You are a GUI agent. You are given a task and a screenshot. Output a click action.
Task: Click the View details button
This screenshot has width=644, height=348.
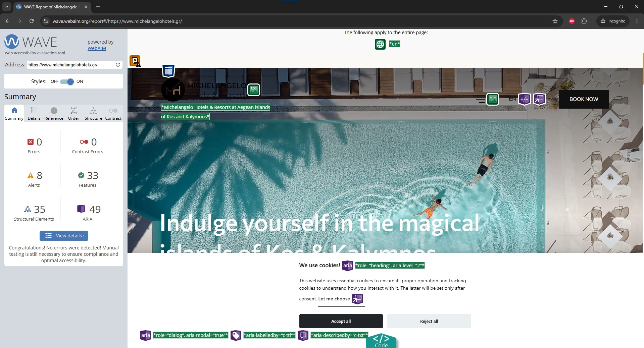click(x=64, y=236)
